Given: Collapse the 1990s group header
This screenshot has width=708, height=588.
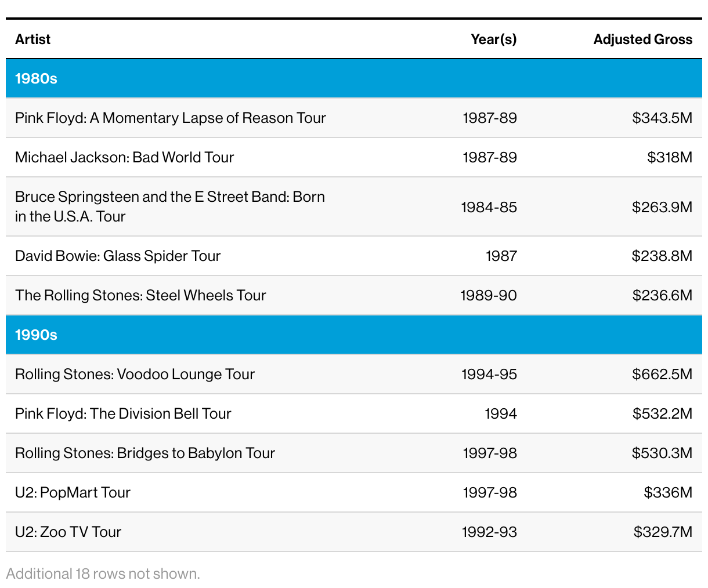Looking at the screenshot, I should coord(36,335).
